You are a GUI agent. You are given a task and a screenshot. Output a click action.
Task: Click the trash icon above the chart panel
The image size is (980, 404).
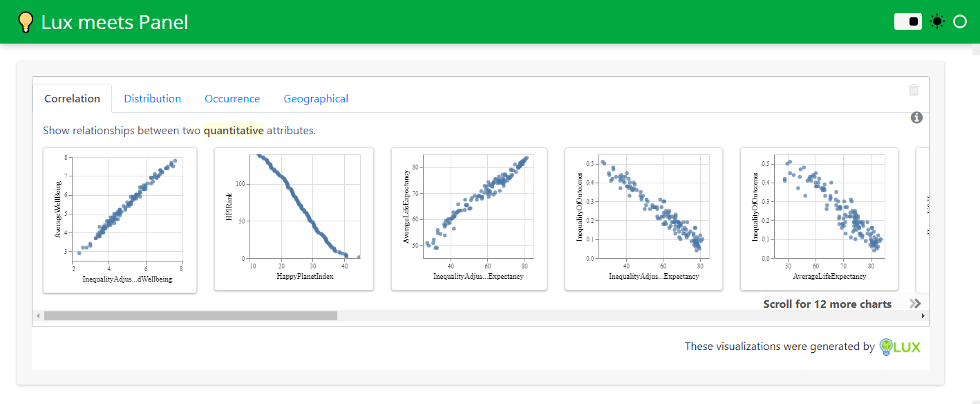click(x=914, y=90)
